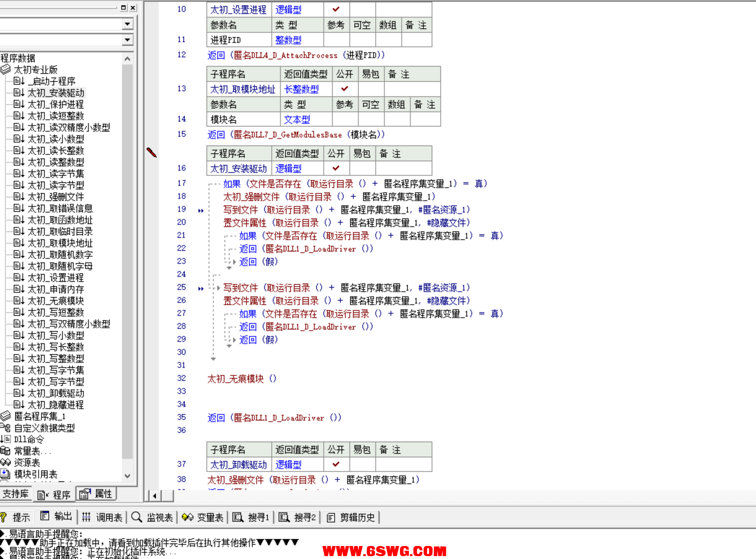Toggle 公开 checkmark for 太初_取模块地址
This screenshot has height=559, width=756.
pyautogui.click(x=345, y=89)
